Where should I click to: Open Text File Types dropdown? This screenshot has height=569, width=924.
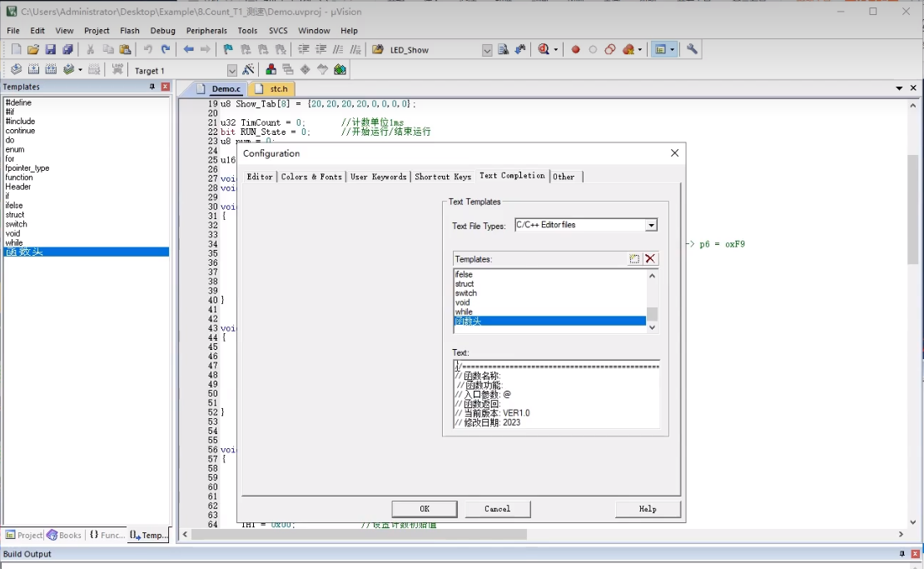coord(651,225)
